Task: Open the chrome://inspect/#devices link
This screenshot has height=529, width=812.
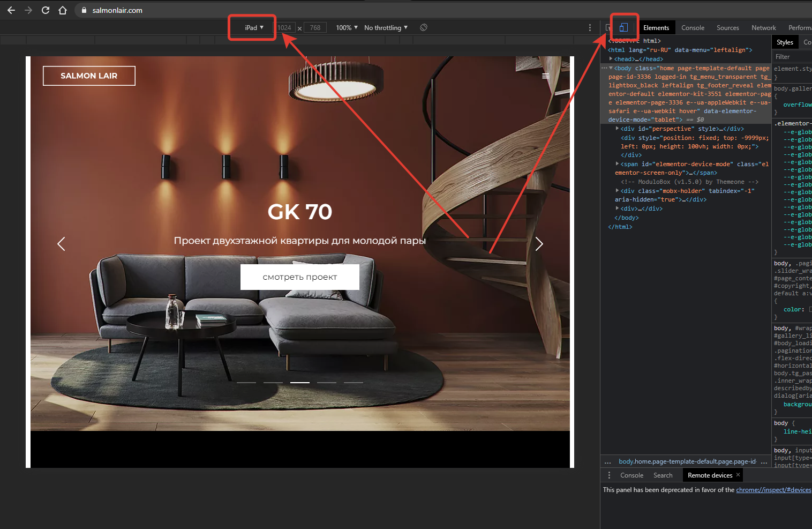Action: 773,490
